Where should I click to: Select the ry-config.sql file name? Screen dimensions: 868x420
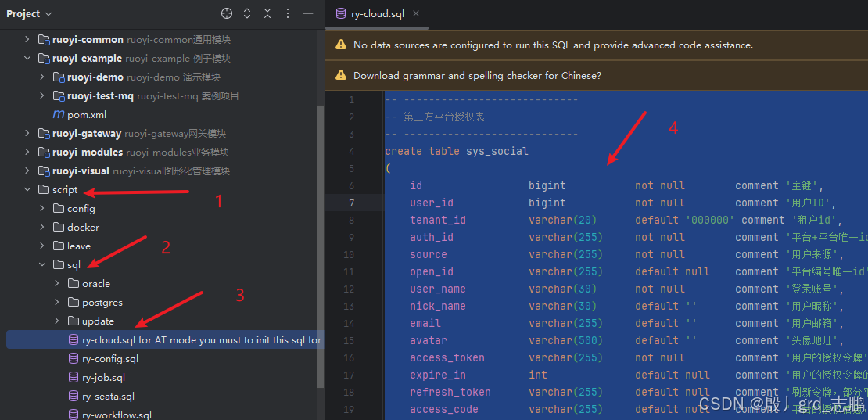click(110, 359)
